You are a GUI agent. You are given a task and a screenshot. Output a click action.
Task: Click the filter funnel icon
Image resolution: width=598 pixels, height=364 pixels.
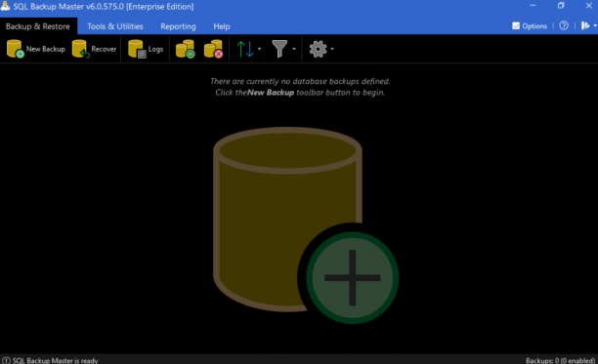coord(279,49)
